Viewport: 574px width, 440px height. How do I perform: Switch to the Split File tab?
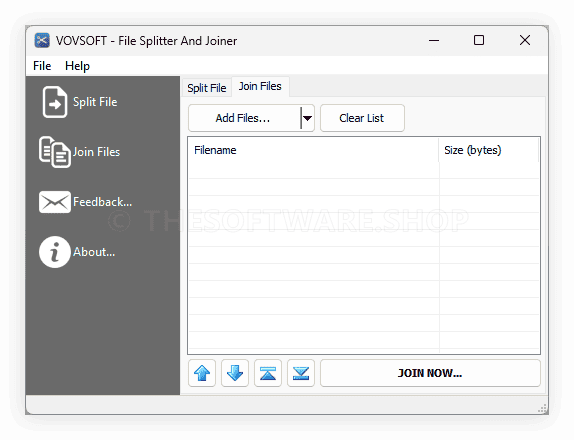207,88
